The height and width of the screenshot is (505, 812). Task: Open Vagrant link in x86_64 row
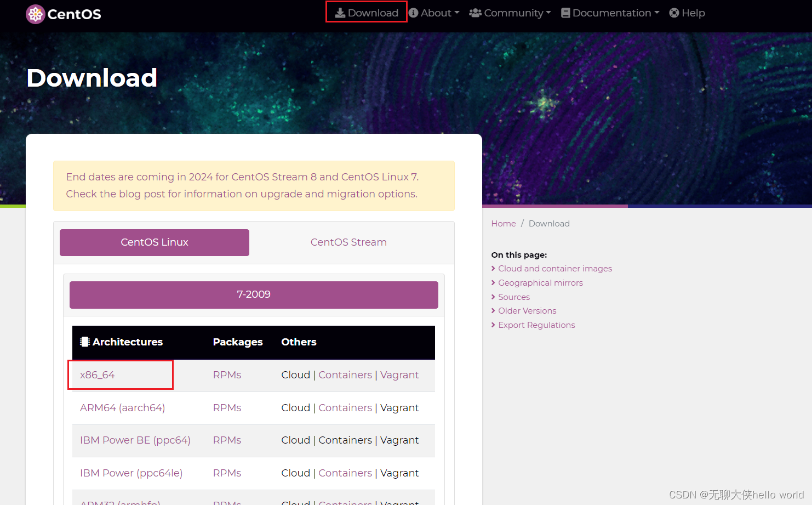coord(399,375)
